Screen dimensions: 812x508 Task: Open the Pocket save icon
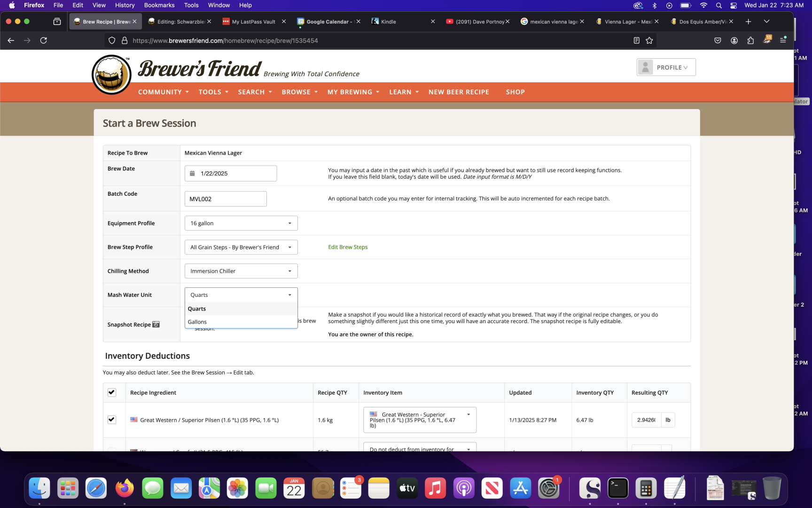tap(718, 40)
